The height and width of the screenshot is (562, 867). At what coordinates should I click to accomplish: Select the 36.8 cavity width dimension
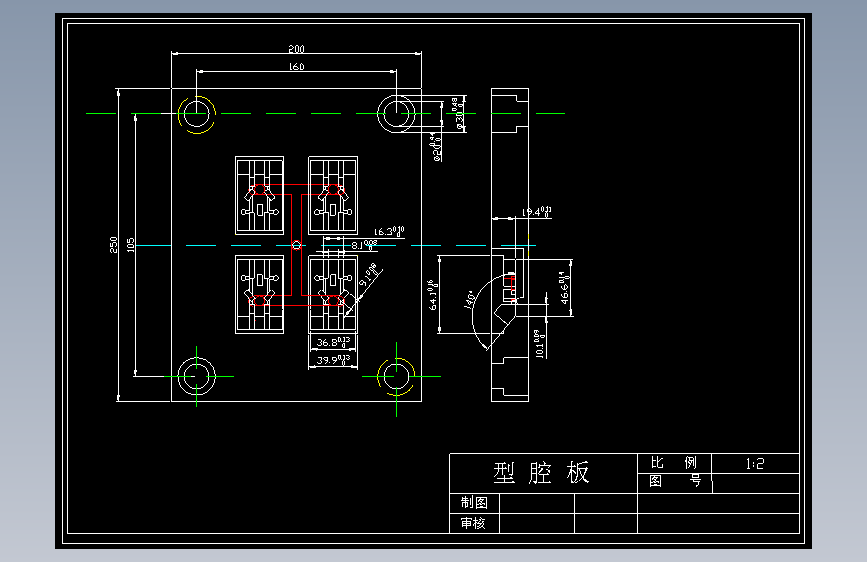click(x=333, y=342)
